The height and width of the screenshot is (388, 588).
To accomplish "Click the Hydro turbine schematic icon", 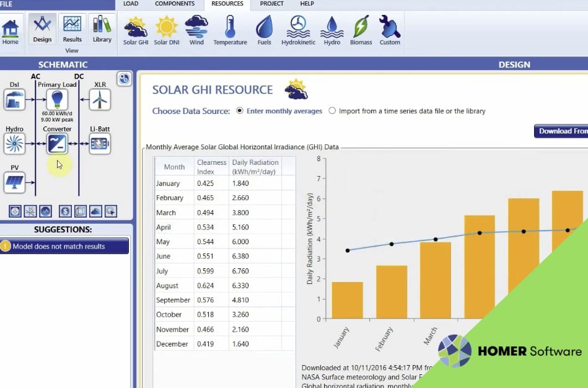I will pyautogui.click(x=15, y=143).
